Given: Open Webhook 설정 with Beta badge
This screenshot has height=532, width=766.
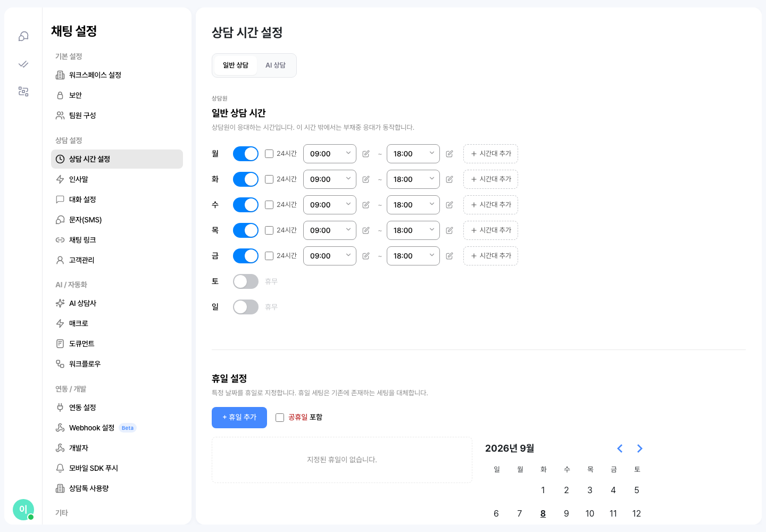Looking at the screenshot, I should 117,428.
